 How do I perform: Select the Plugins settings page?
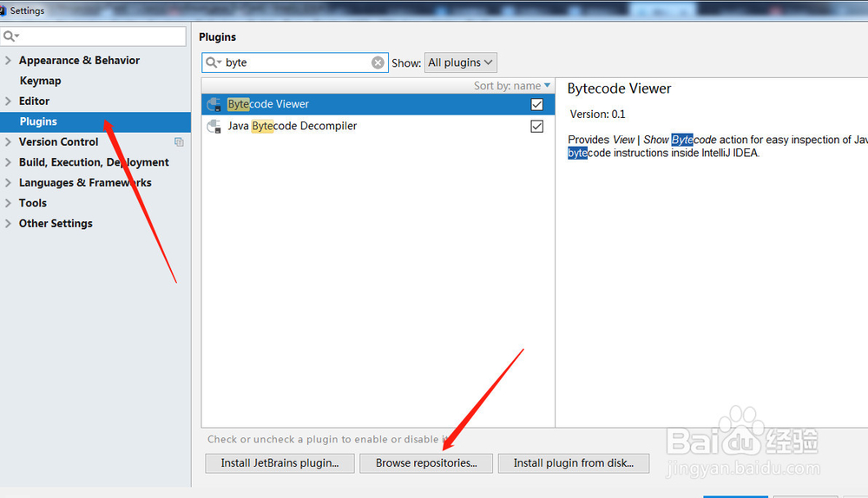pyautogui.click(x=95, y=121)
